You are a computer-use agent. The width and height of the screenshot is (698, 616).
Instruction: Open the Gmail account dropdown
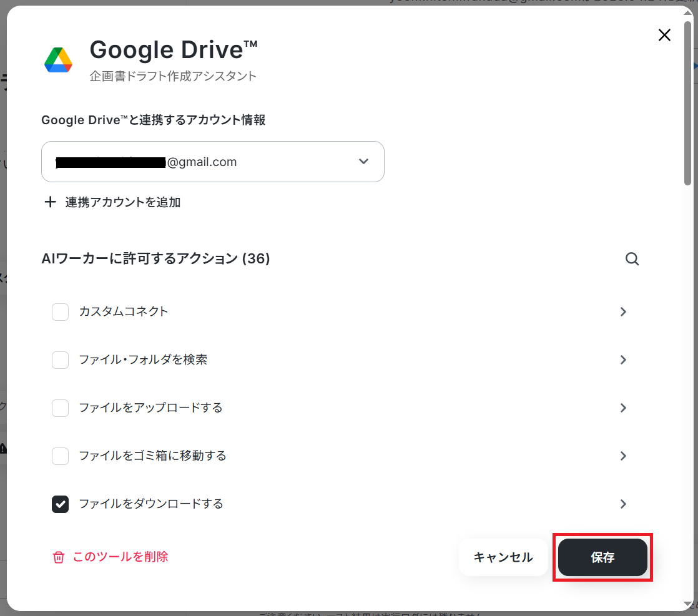[x=213, y=162]
